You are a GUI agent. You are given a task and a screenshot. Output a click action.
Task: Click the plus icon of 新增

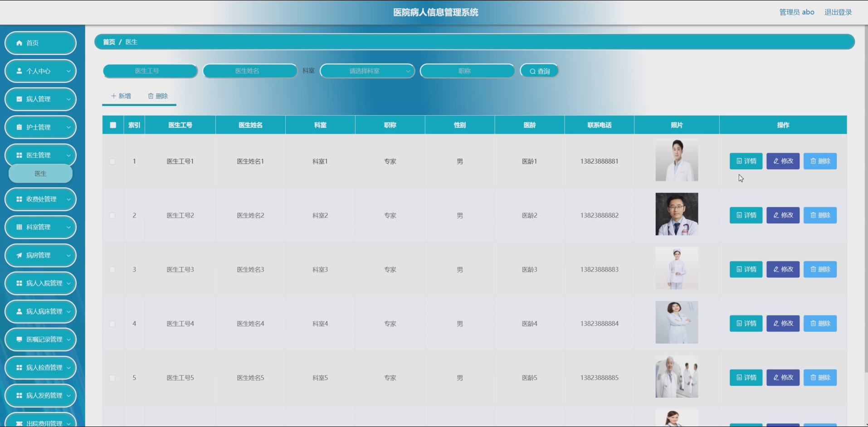[x=114, y=96]
